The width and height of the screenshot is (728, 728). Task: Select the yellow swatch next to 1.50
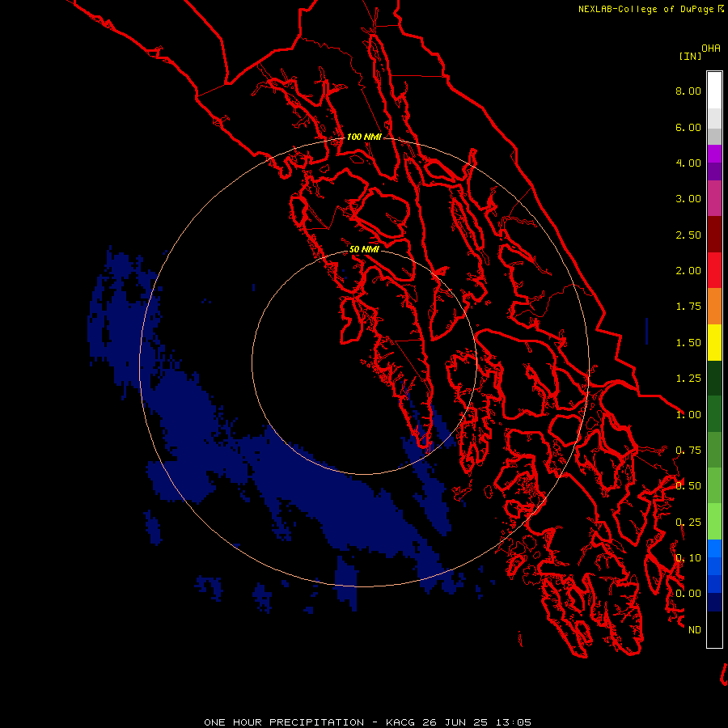pos(714,342)
